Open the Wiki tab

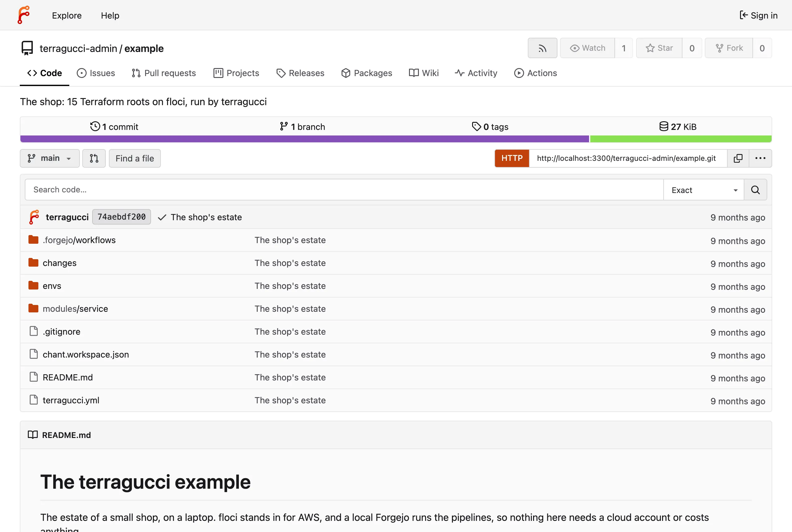(424, 73)
